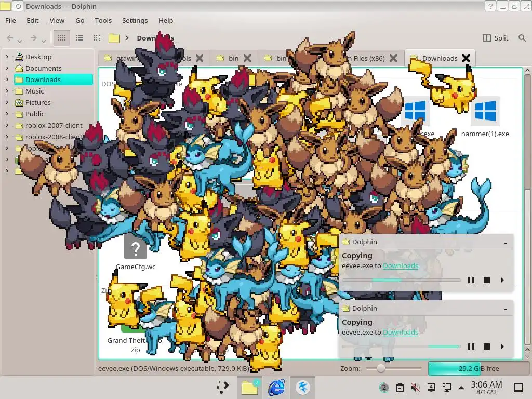
Task: Pause the lower eevee.exe copy job
Action: (x=471, y=347)
